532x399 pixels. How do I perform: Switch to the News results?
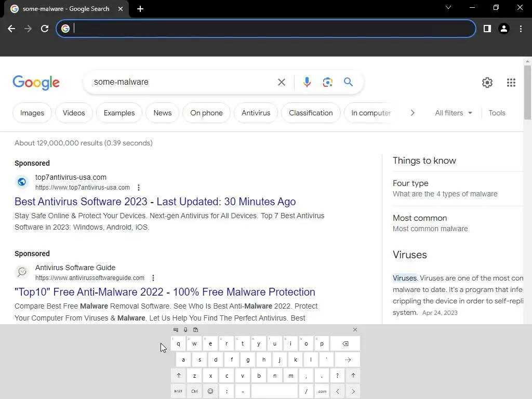click(x=163, y=113)
